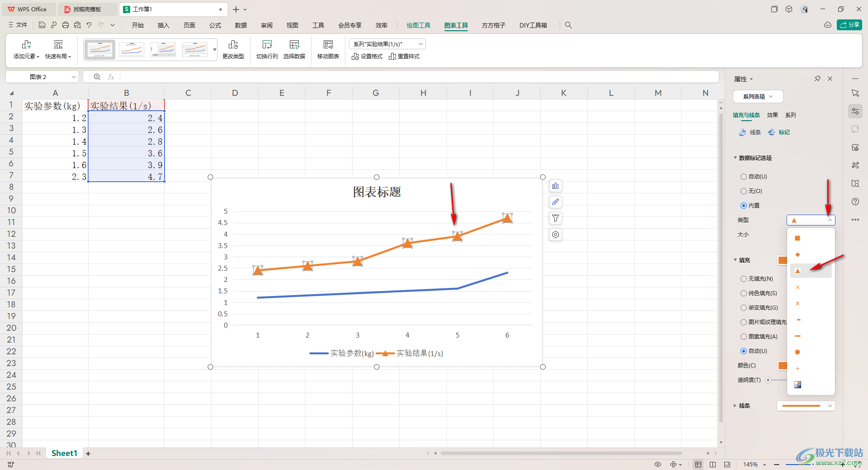Click Switch Row/Column (切换行列)
The height and width of the screenshot is (470, 868).
coord(267,50)
